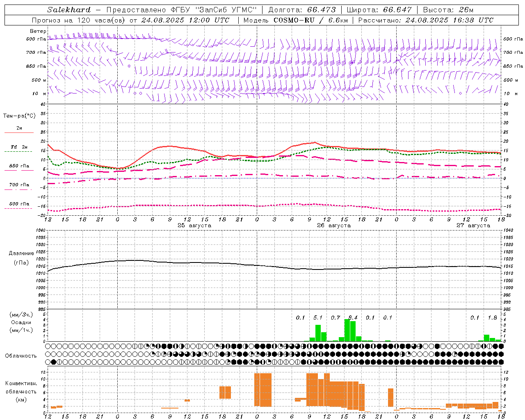Click the Ветер wind panel label
This screenshot has width=525, height=420.
tap(38, 31)
